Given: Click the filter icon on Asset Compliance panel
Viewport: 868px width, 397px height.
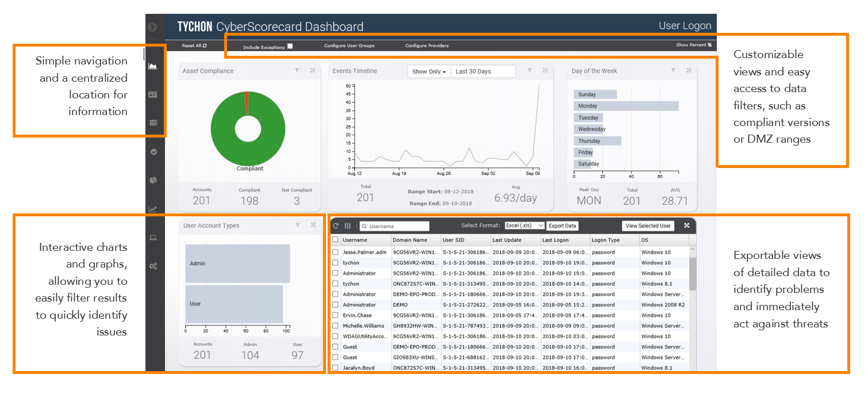Looking at the screenshot, I should point(297,71).
